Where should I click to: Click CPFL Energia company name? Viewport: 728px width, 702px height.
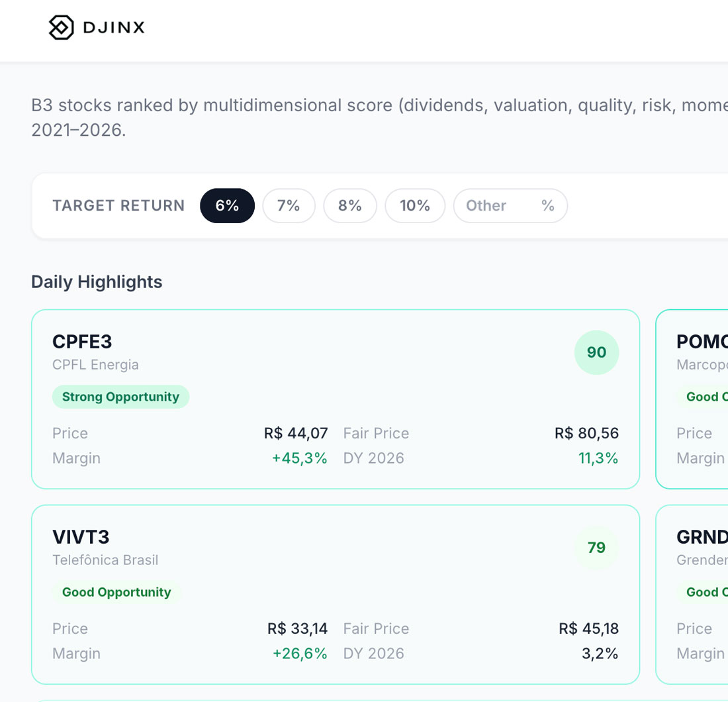click(95, 365)
